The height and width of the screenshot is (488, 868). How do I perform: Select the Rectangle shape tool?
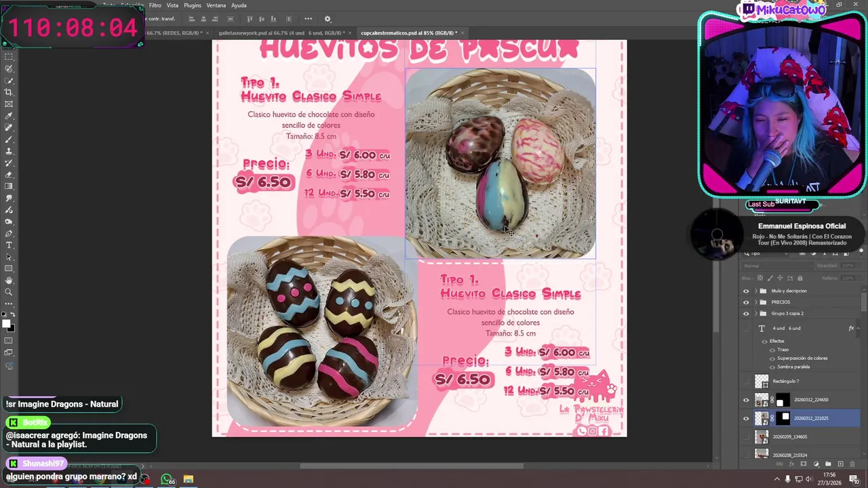pyautogui.click(x=9, y=268)
